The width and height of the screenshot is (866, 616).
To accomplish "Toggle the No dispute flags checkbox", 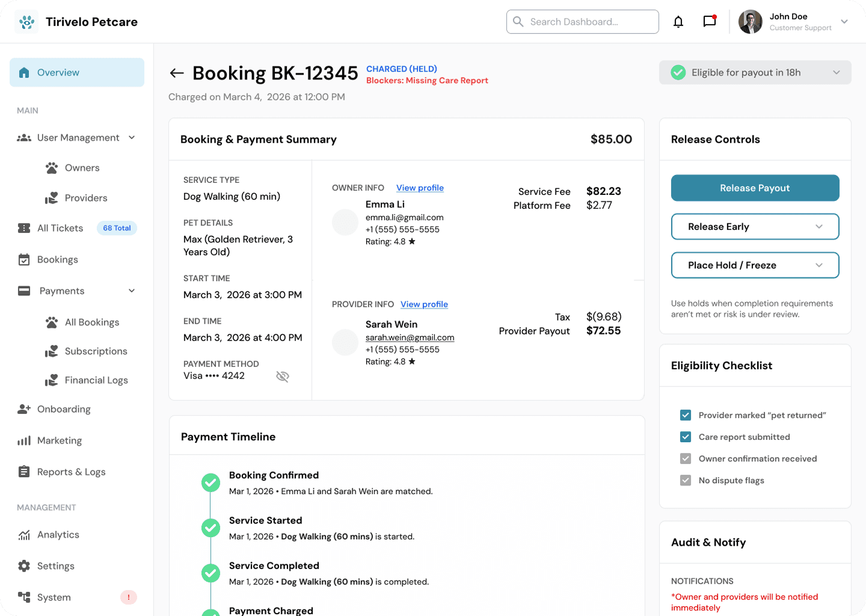I will [x=686, y=480].
